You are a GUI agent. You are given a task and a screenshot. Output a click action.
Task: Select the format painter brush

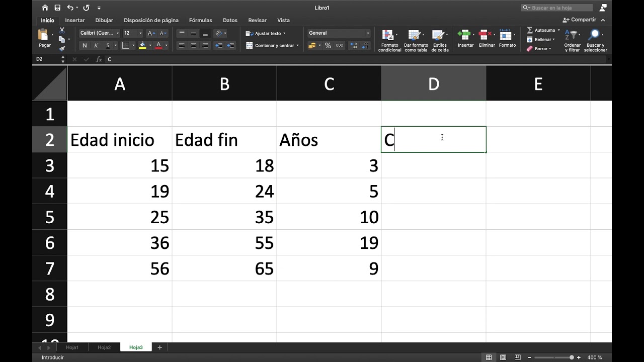tap(62, 48)
